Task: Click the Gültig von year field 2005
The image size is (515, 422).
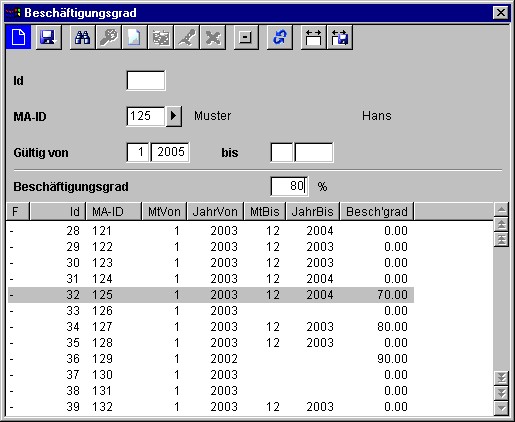Action: pos(170,152)
